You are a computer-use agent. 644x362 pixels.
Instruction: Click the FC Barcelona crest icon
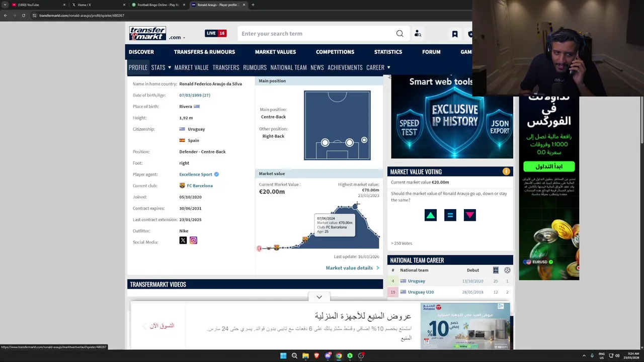[182, 186]
